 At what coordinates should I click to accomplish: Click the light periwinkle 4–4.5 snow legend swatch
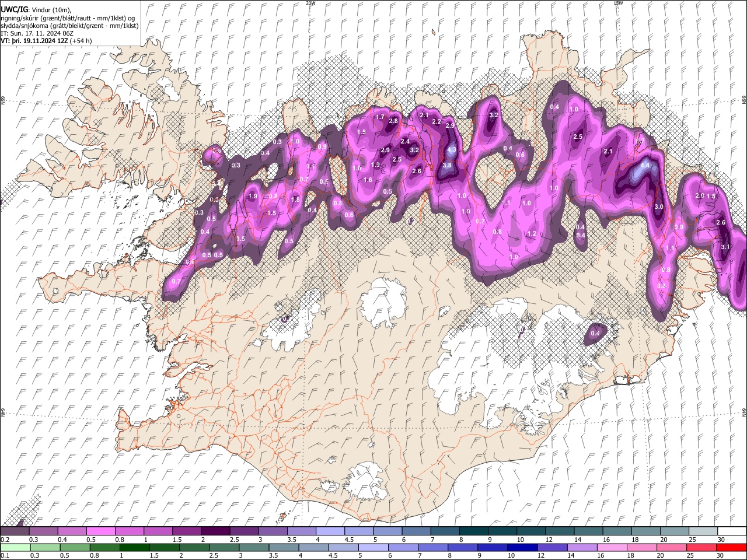click(x=329, y=531)
